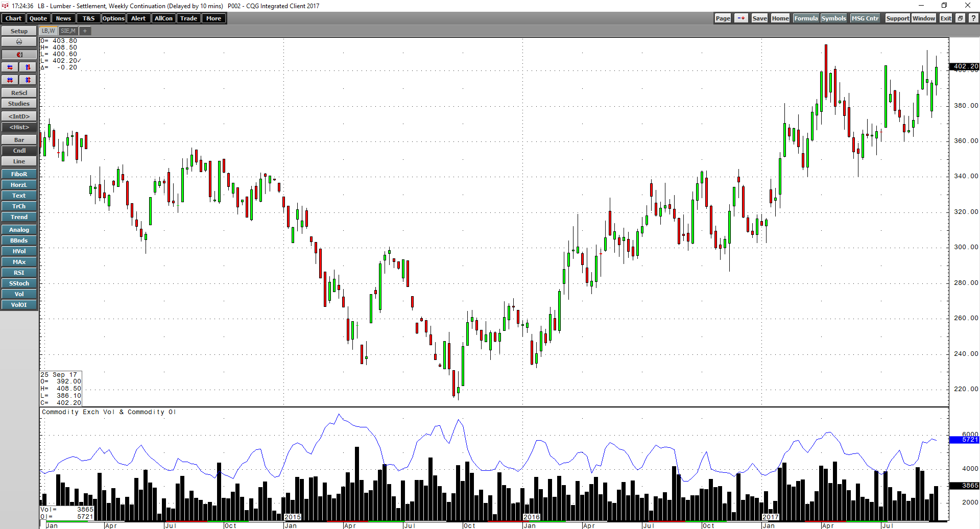Add the RSI study

click(x=19, y=273)
